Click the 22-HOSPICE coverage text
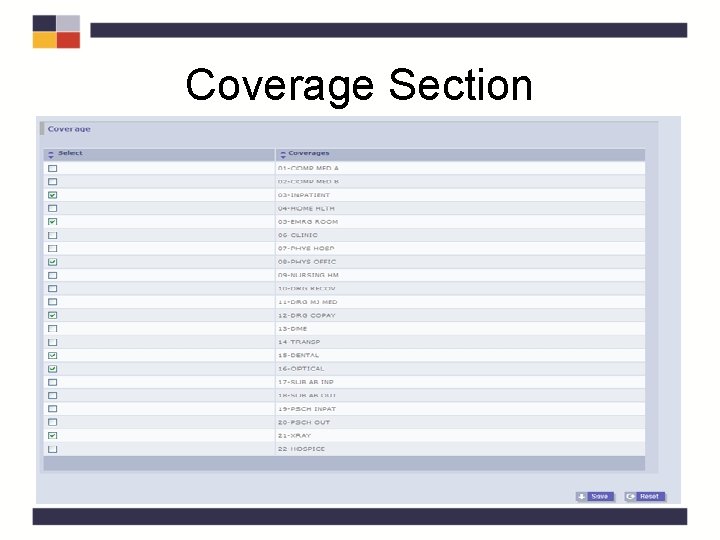The width and height of the screenshot is (720, 540). point(301,449)
